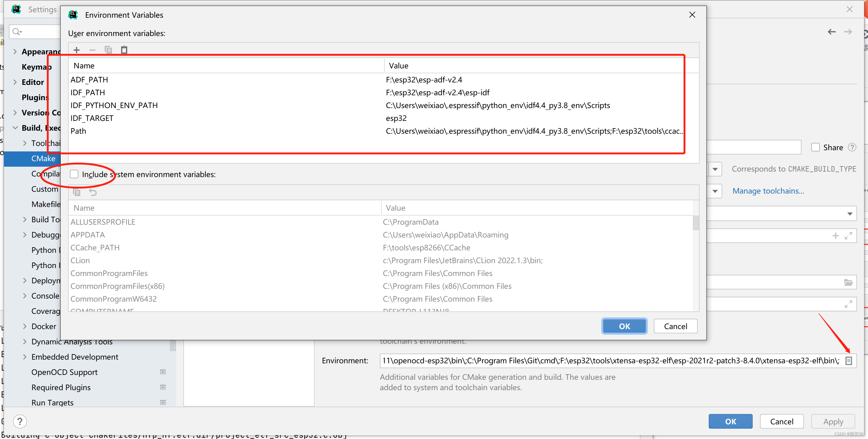The width and height of the screenshot is (868, 439).
Task: Click the remove variable minus icon
Action: (x=92, y=50)
